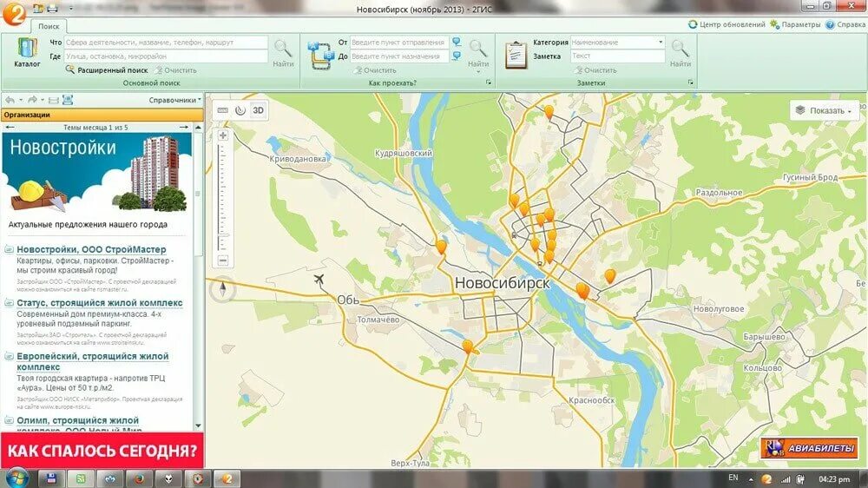The image size is (868, 488).
Task: Focus the Что search input field
Action: pyautogui.click(x=166, y=42)
